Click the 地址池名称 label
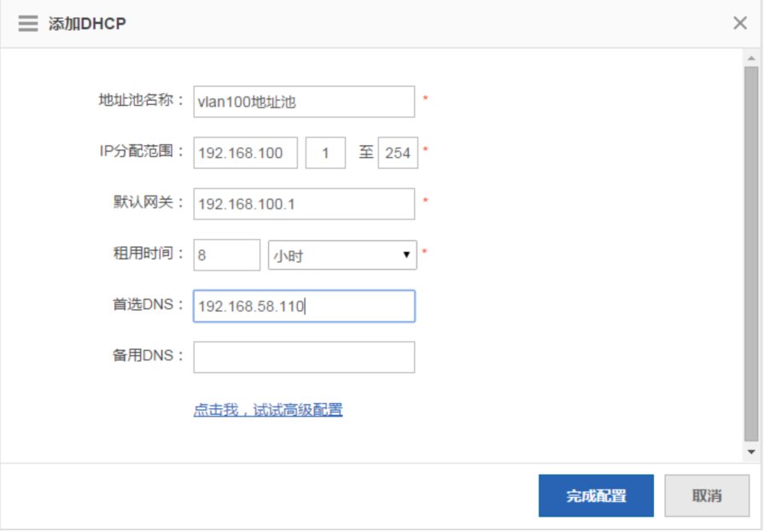Viewport: 764px width, 532px height. pyautogui.click(x=142, y=100)
